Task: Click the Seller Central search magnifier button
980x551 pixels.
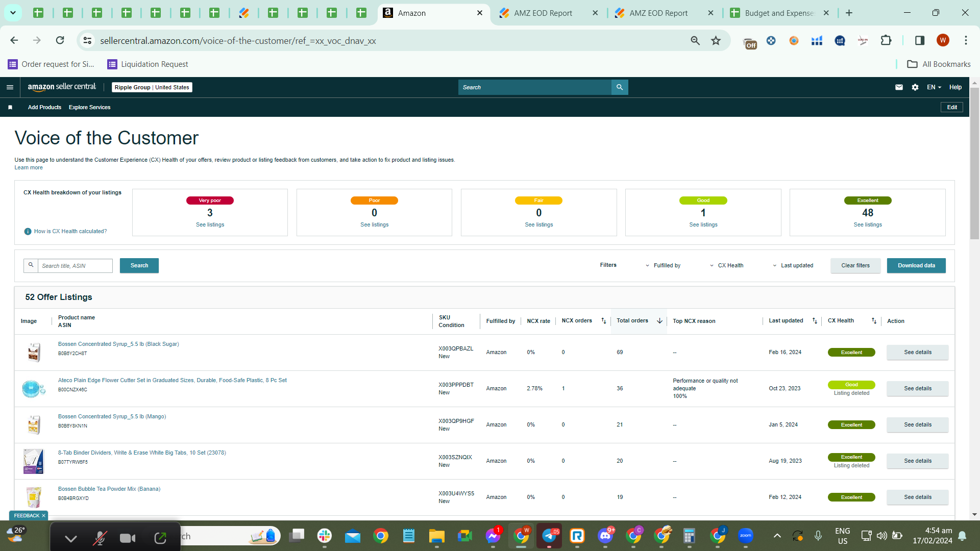Action: click(620, 87)
